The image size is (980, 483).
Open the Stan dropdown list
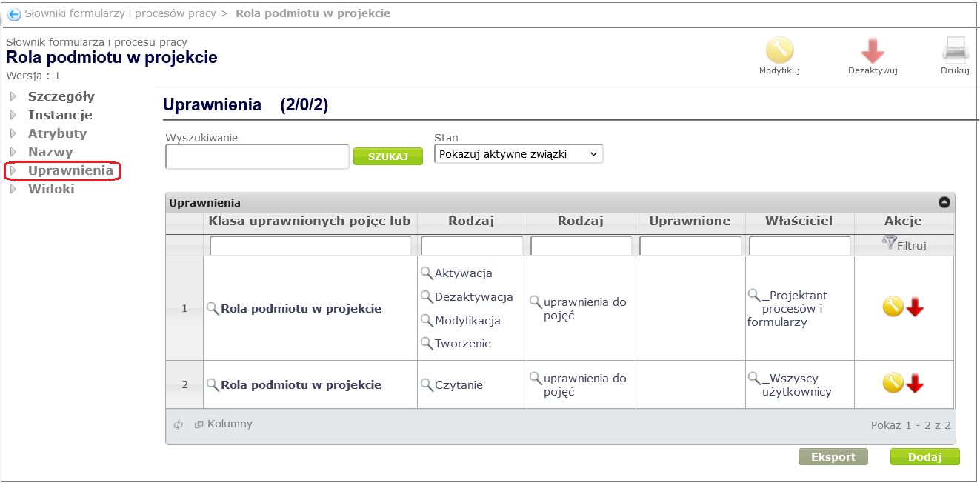coord(519,154)
